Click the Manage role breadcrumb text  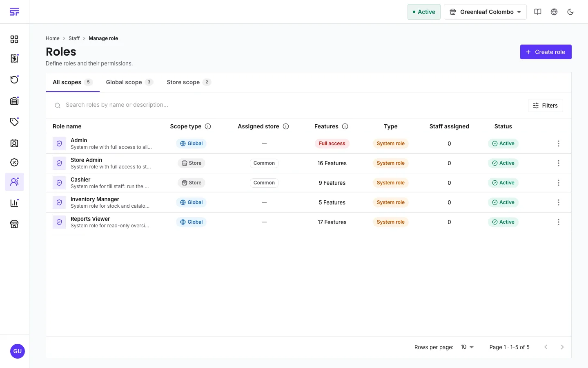pyautogui.click(x=103, y=38)
